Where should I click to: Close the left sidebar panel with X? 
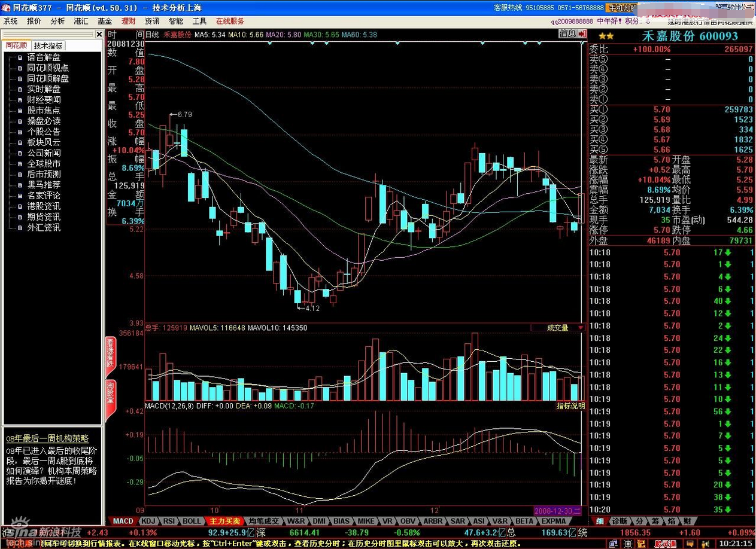99,34
